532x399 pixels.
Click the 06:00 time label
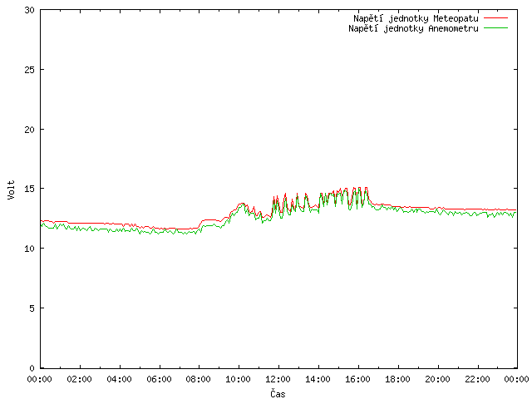pos(159,379)
